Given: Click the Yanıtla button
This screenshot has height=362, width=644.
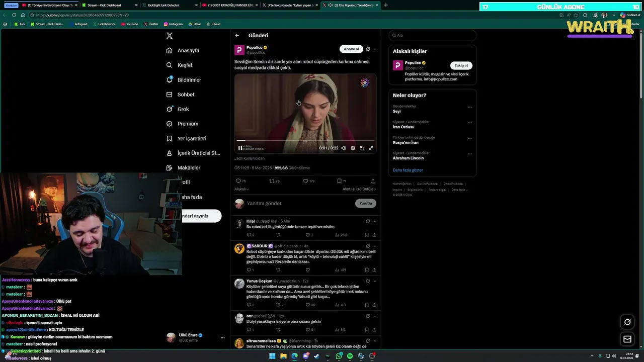Looking at the screenshot, I should [x=366, y=204].
